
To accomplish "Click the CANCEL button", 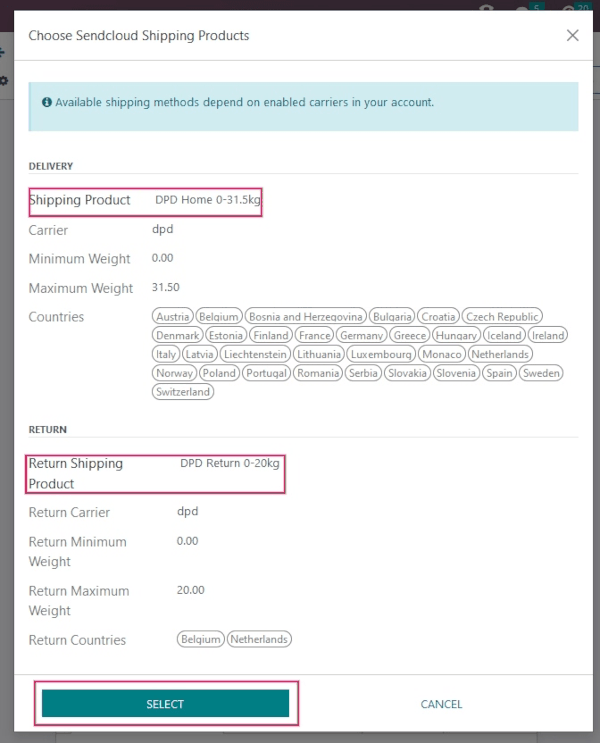I will point(441,704).
